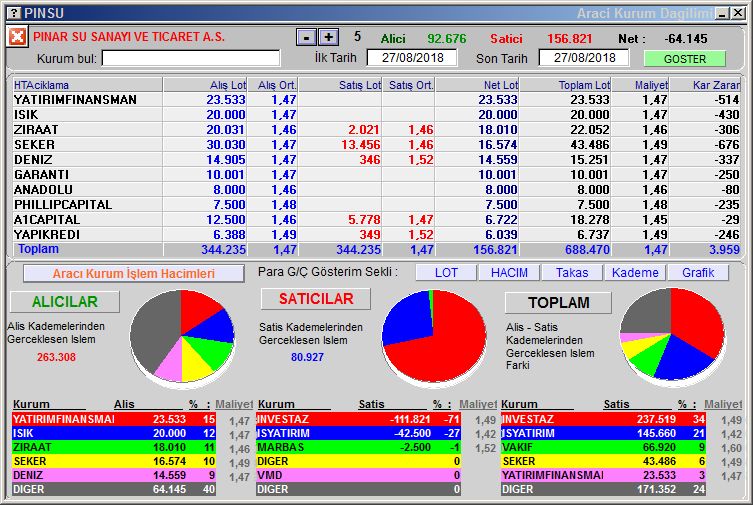This screenshot has height=505, width=753.
Task: Click red YATIRIMFINANSMAN row in buyers list
Action: pyautogui.click(x=114, y=419)
